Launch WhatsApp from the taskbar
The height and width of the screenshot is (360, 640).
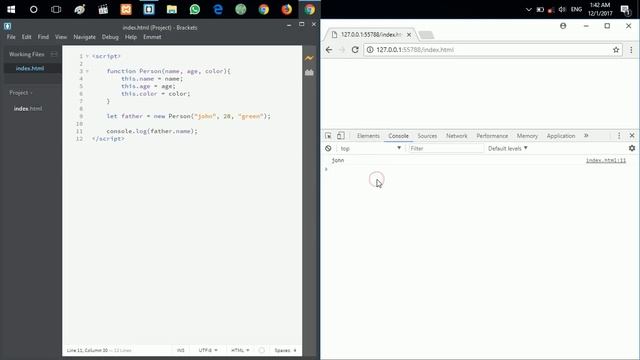click(195, 9)
